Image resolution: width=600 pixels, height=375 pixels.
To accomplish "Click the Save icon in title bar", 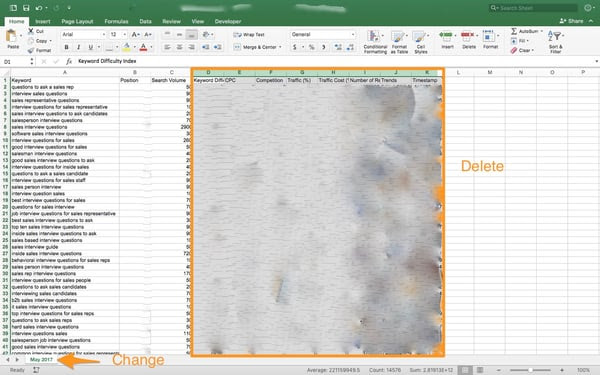I will coord(26,8).
